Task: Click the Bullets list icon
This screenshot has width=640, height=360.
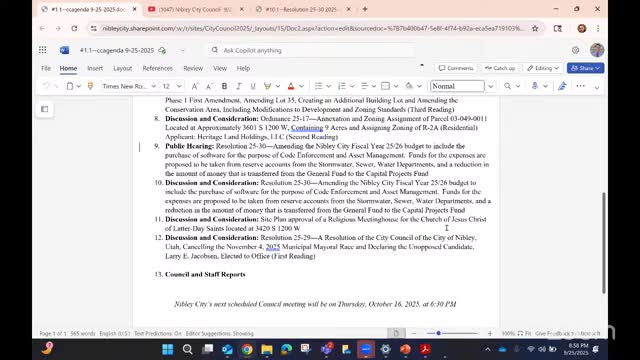Action: point(318,86)
